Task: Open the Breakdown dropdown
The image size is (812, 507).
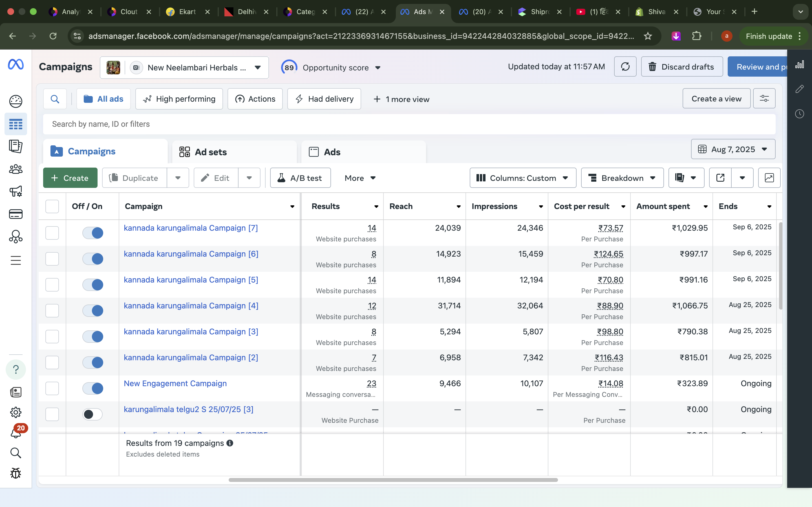Action: click(621, 178)
